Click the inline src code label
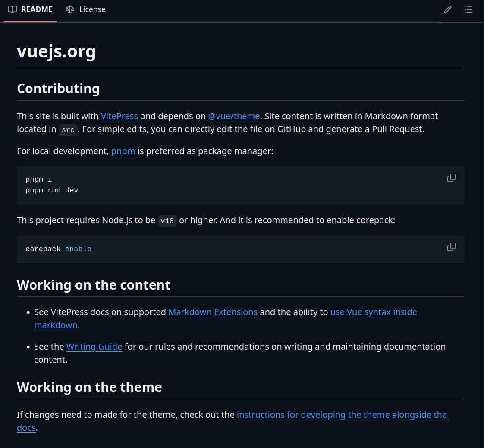 (x=68, y=129)
